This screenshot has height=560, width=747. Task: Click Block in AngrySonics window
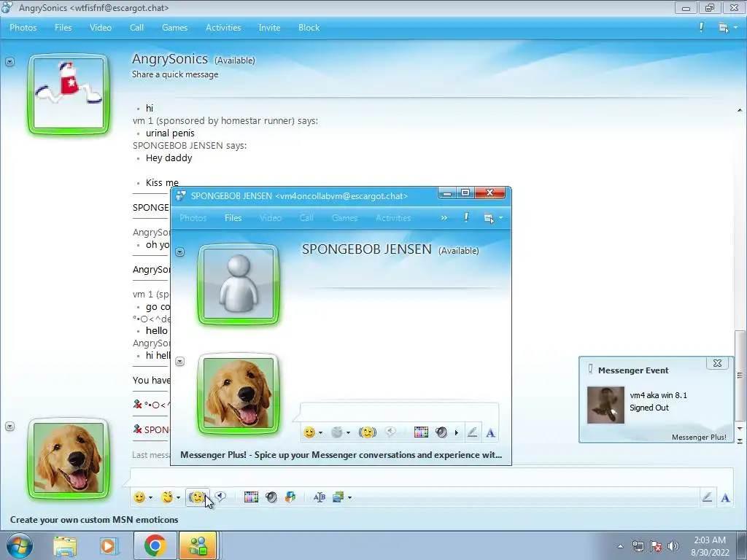(309, 28)
